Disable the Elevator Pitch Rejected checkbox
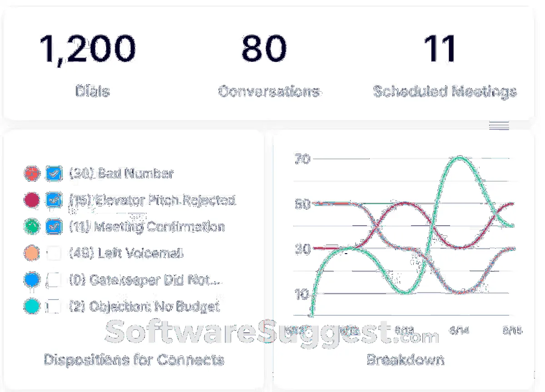The height and width of the screenshot is (392, 545). point(54,200)
